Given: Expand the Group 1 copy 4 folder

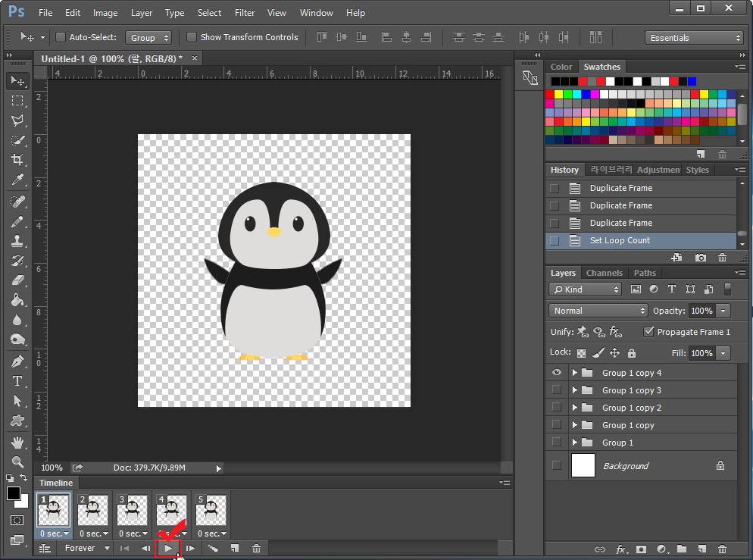Looking at the screenshot, I should point(574,373).
